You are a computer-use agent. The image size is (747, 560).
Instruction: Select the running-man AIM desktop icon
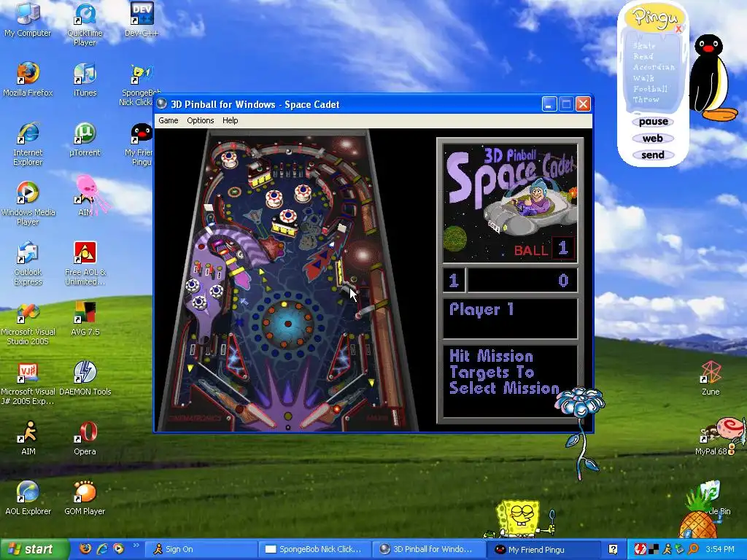coord(28,438)
